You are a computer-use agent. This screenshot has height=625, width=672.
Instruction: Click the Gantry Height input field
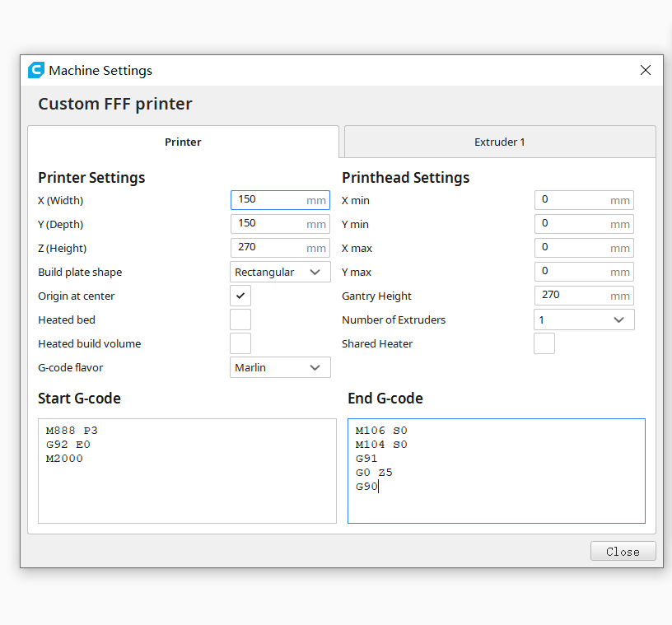coord(584,296)
